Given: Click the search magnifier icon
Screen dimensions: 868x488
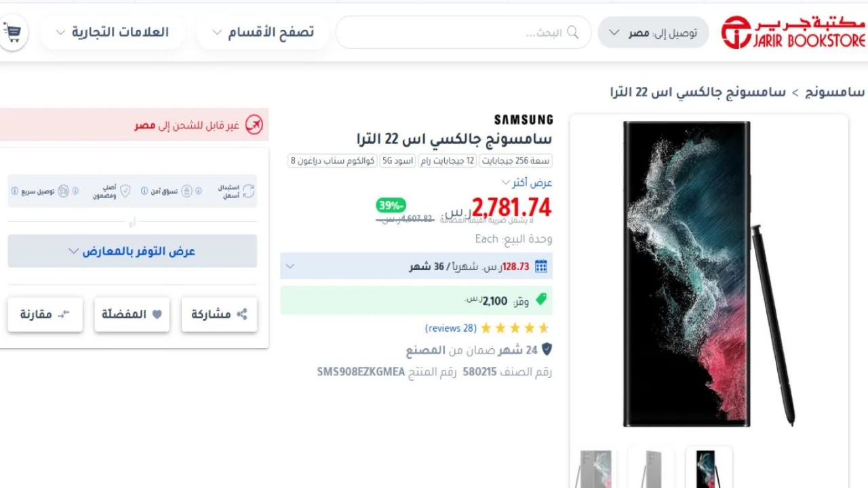Looking at the screenshot, I should 573,33.
